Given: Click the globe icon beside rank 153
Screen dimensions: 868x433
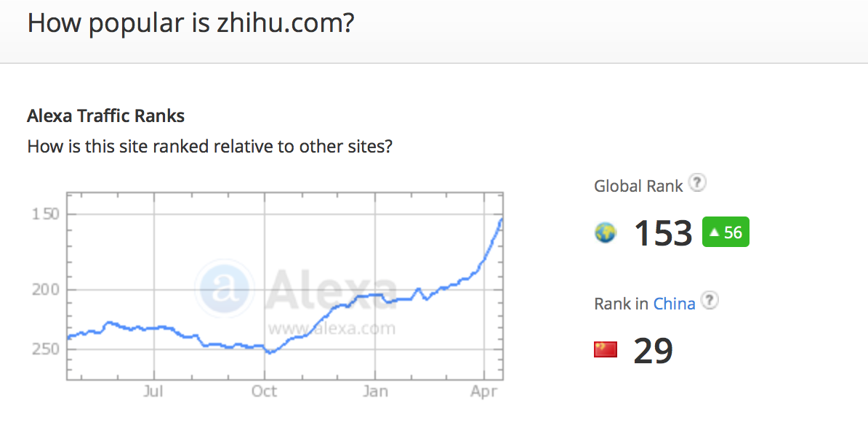Looking at the screenshot, I should (x=606, y=232).
